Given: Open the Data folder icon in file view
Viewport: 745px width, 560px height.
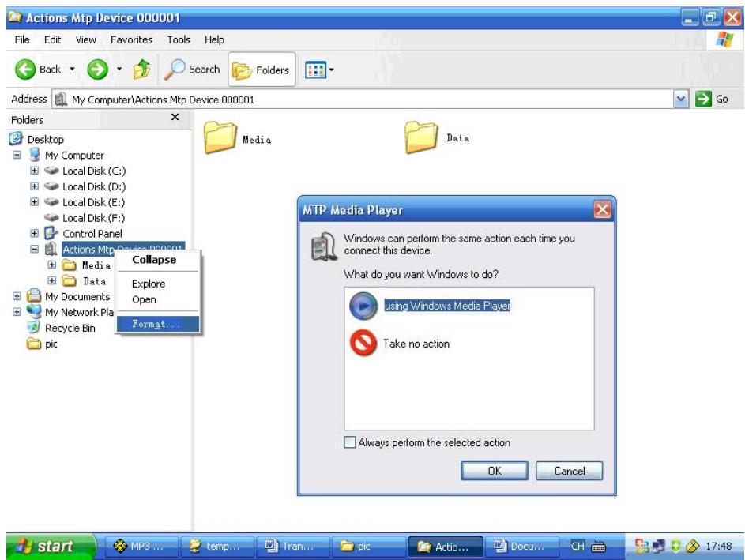Looking at the screenshot, I should coord(422,137).
